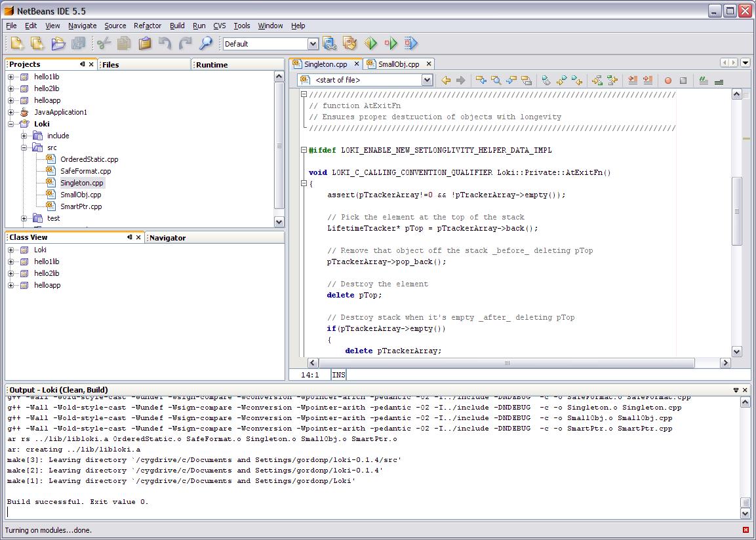Click the New Project toolbar icon
Viewport: 756px width, 540px height.
(37, 43)
